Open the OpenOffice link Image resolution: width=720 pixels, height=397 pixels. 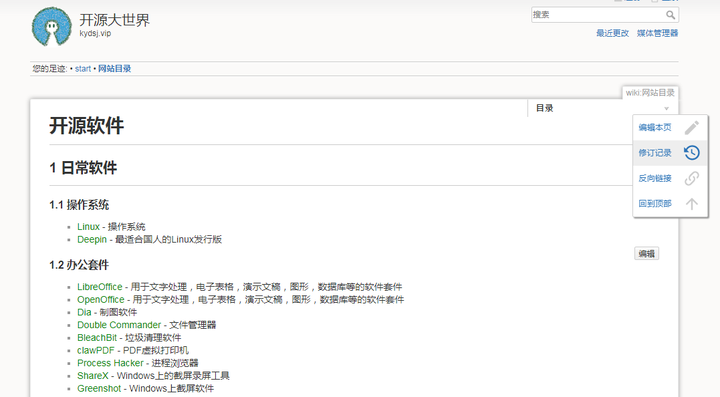(x=101, y=300)
